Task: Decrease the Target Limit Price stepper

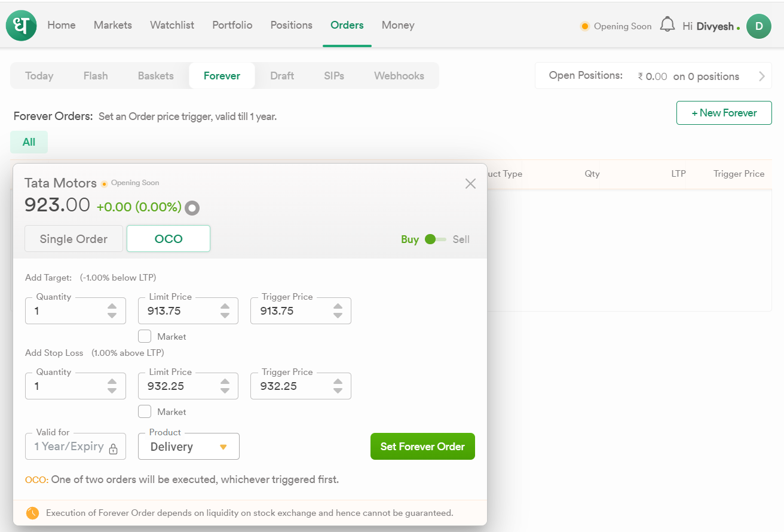Action: tap(225, 315)
